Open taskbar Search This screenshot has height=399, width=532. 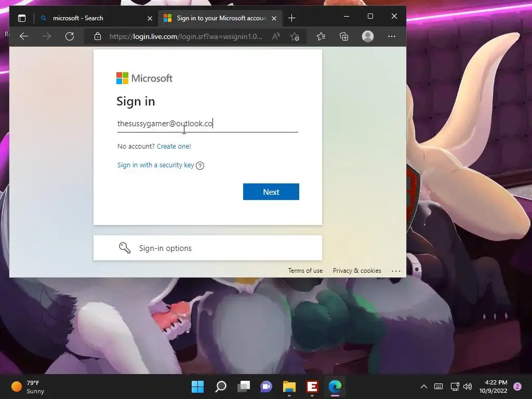pyautogui.click(x=221, y=387)
